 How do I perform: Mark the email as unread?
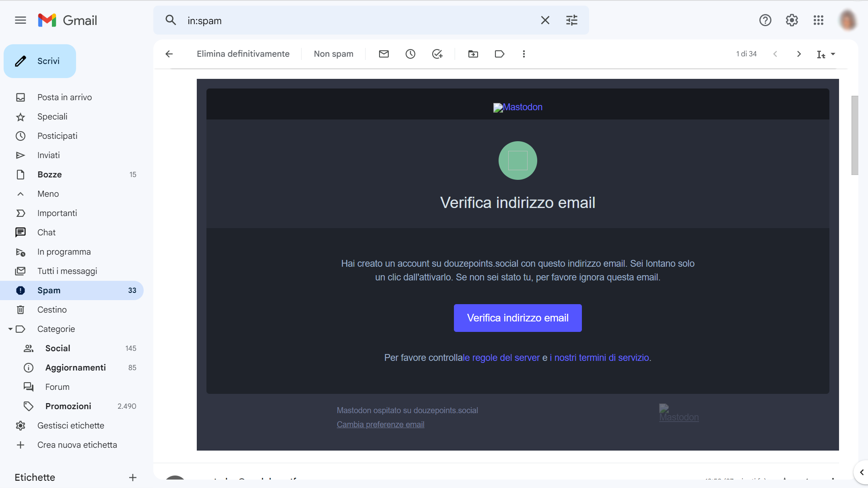383,54
